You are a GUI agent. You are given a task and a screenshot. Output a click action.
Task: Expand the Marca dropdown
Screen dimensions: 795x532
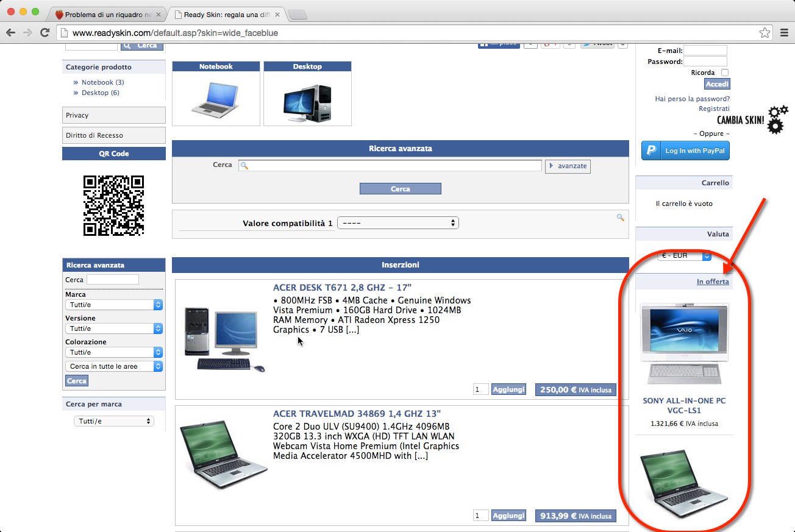(x=114, y=305)
